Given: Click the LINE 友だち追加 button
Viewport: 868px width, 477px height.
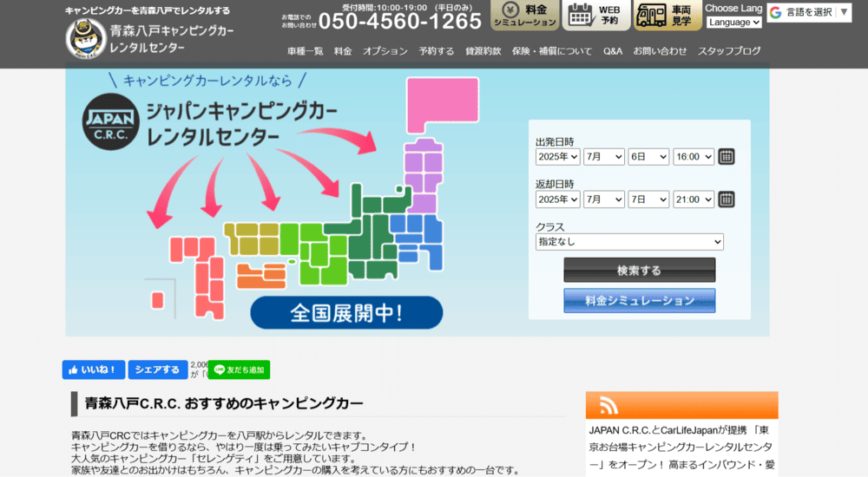Looking at the screenshot, I should click(x=240, y=369).
